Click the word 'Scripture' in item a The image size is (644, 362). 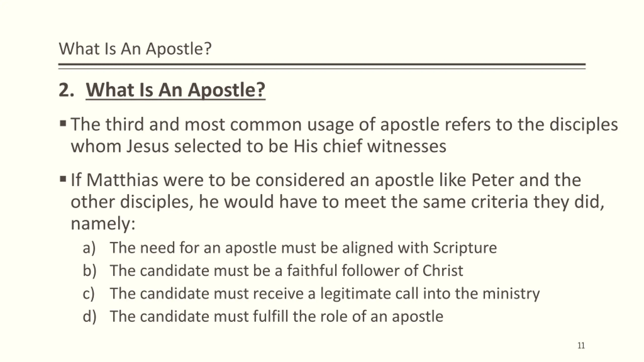465,248
